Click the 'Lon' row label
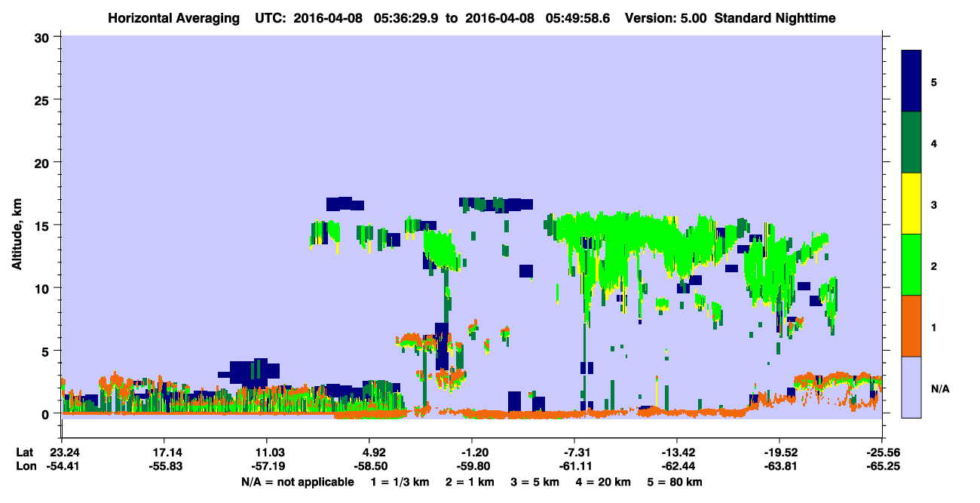The height and width of the screenshot is (503, 980). point(25,466)
